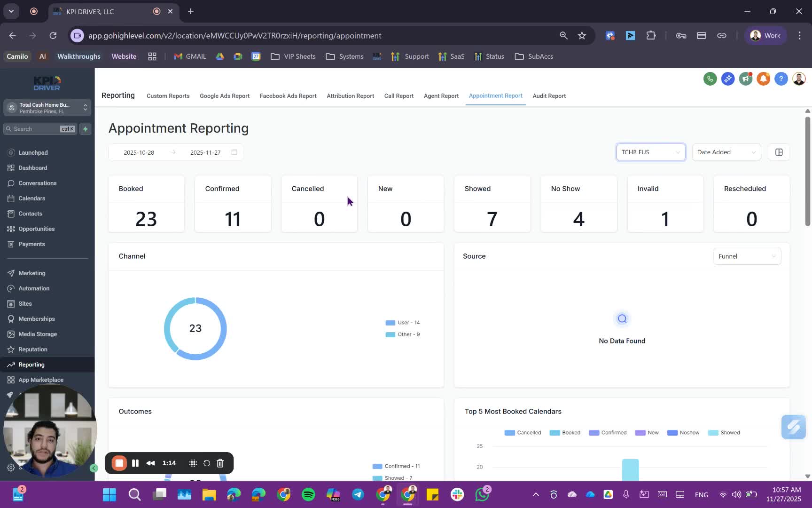Open Telegram from the taskbar

coord(358,494)
